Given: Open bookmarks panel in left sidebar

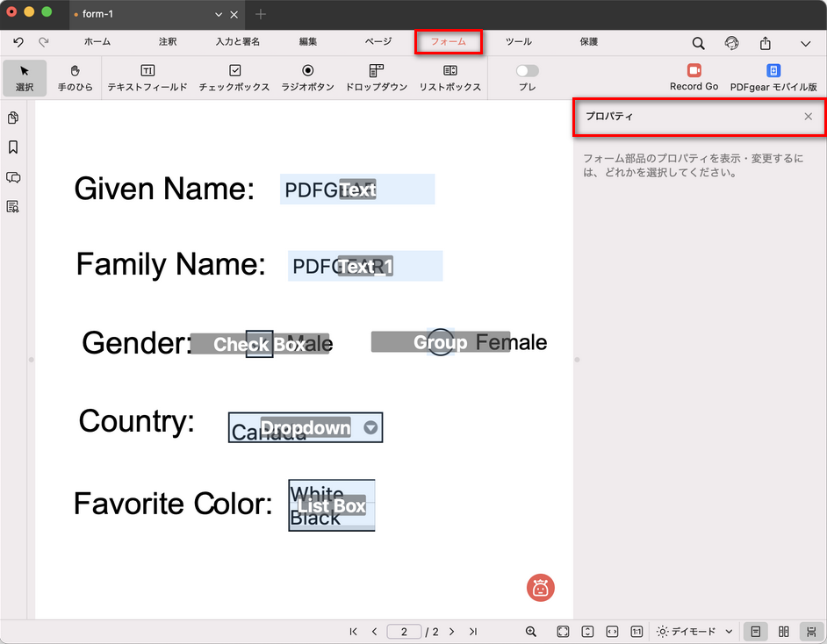Looking at the screenshot, I should [13, 147].
